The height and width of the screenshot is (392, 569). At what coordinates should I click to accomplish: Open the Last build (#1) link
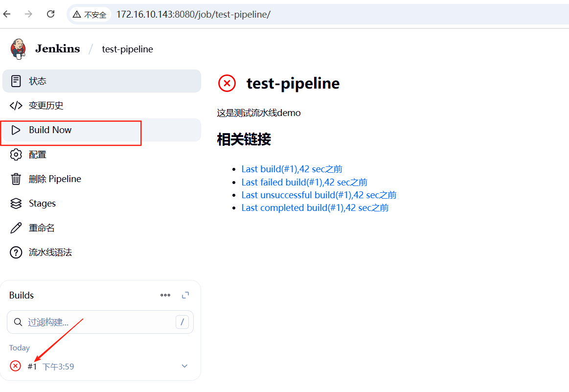pyautogui.click(x=292, y=169)
